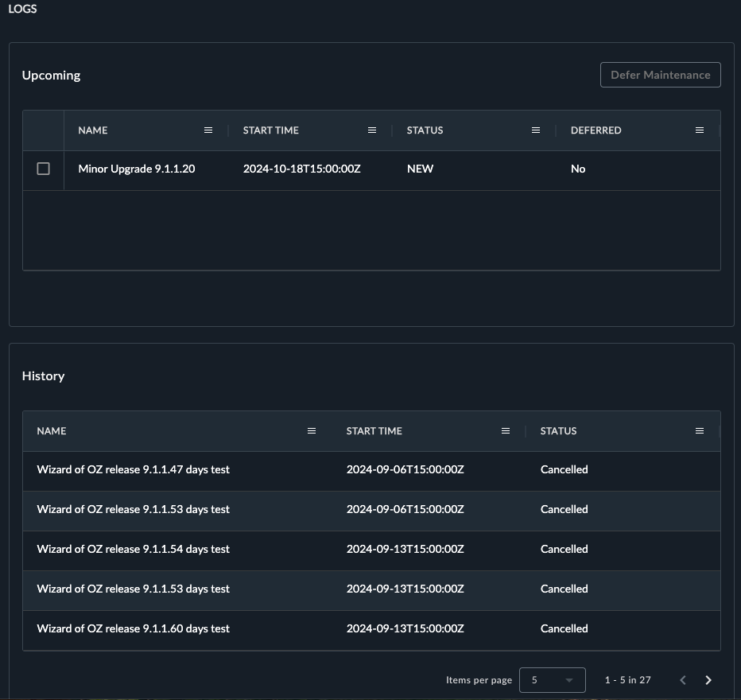Sort History table by STATUS header
This screenshot has height=700, width=741.
coord(559,431)
